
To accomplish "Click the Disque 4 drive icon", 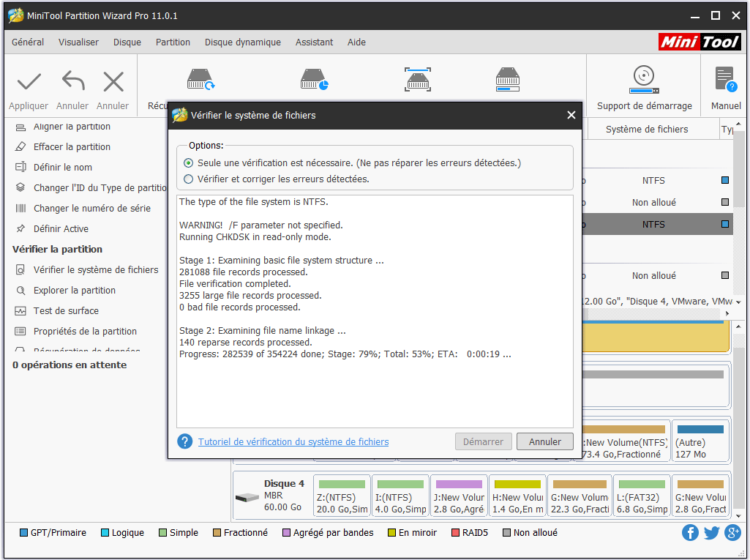I will [247, 498].
